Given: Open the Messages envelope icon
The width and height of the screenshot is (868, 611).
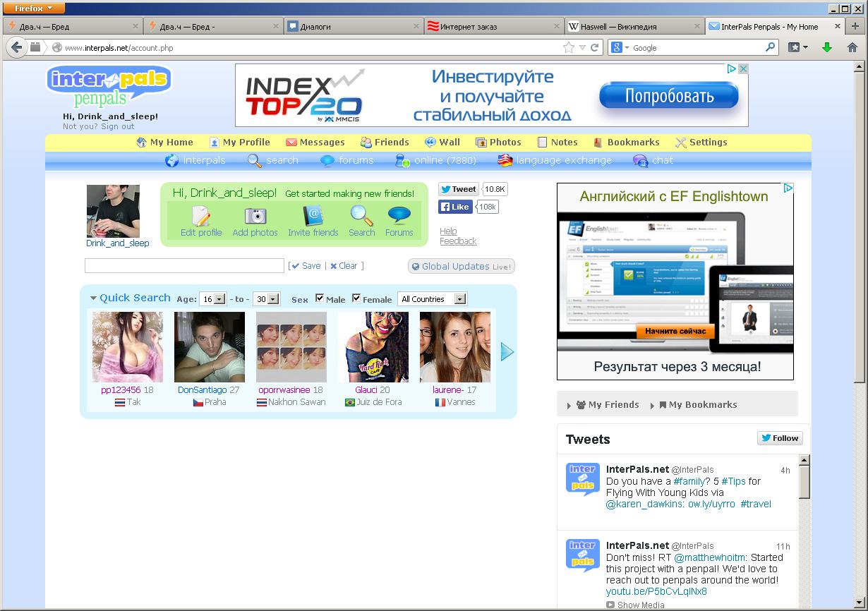Looking at the screenshot, I should 291,143.
